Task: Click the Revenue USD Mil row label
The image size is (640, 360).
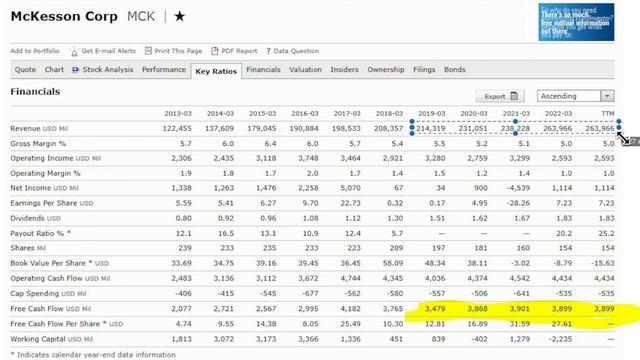Action: tap(39, 129)
